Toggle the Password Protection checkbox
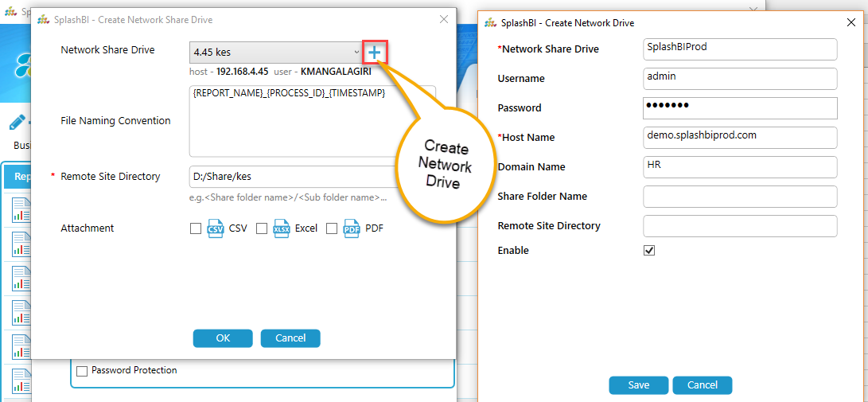868x402 pixels. [x=81, y=371]
